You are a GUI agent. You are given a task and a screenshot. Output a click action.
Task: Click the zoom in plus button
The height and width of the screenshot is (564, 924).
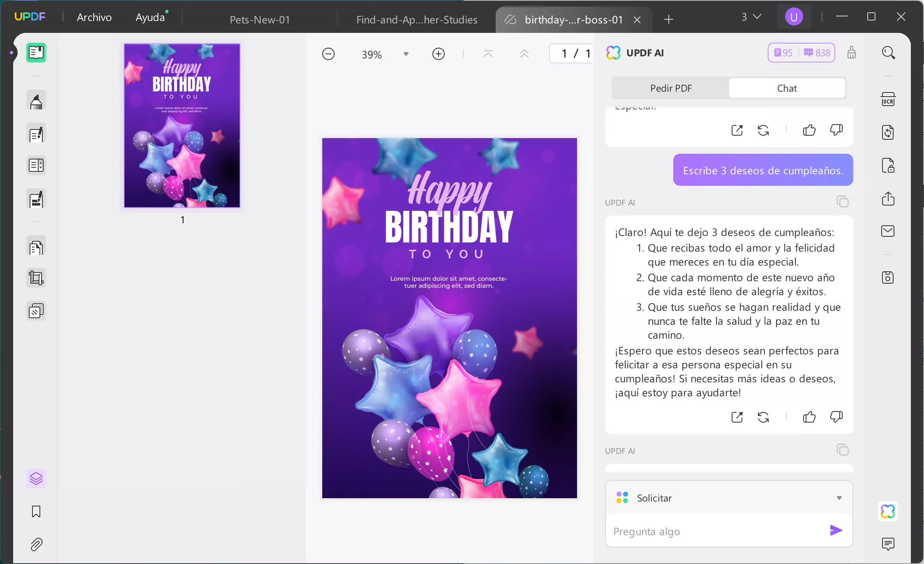[x=439, y=54]
